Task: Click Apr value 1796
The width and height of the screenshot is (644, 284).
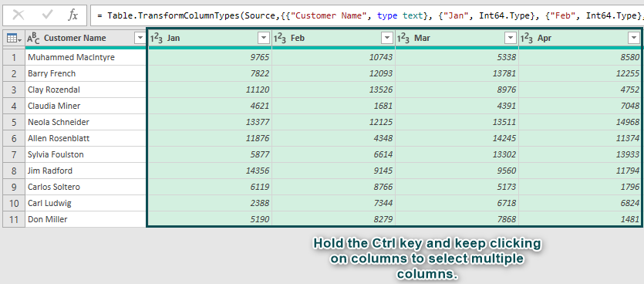Action: [x=580, y=187]
